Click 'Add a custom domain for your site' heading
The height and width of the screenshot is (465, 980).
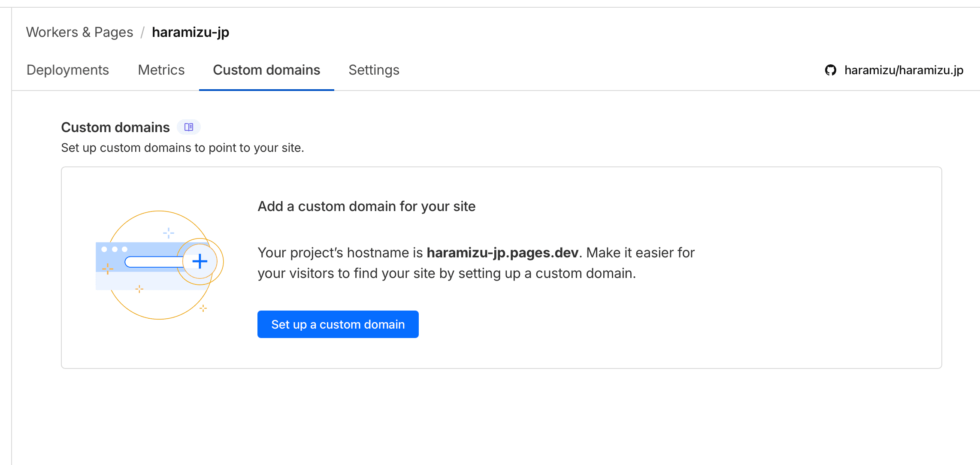(366, 206)
